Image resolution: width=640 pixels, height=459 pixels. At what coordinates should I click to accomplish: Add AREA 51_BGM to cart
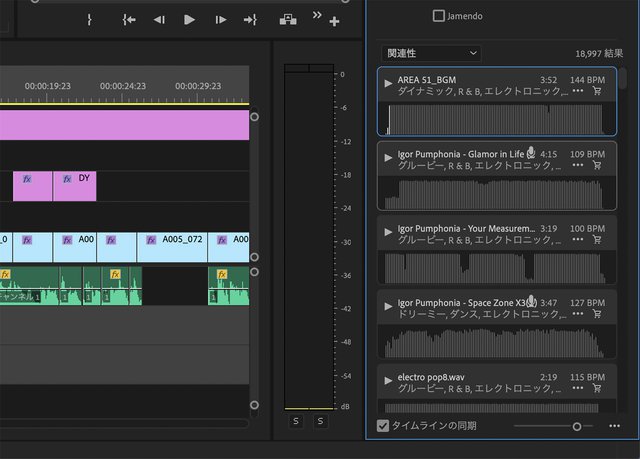pos(597,91)
